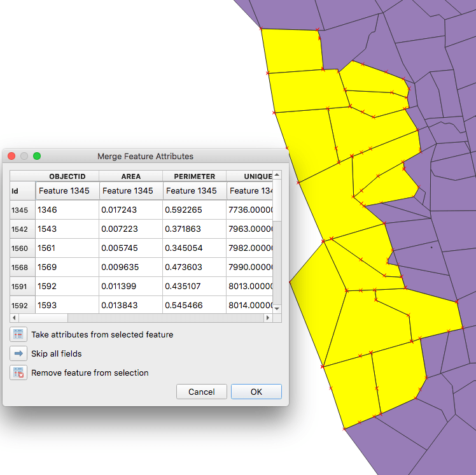Click the horizontal scroll left arrow

coord(14,318)
